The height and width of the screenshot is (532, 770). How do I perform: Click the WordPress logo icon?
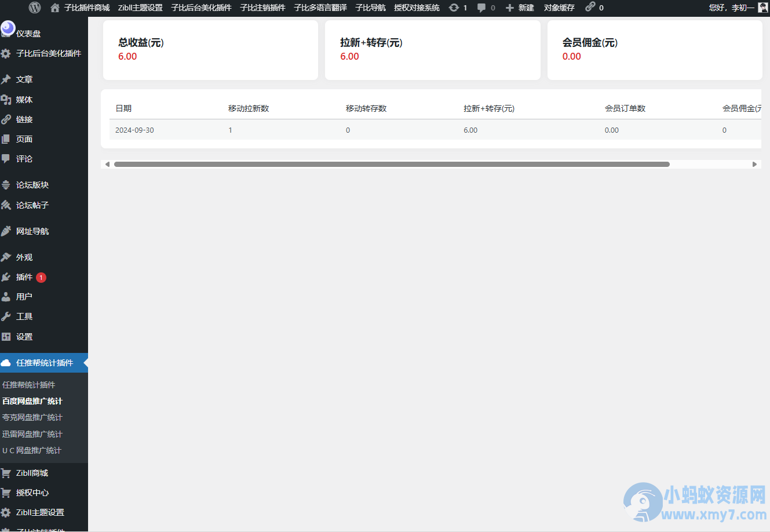tap(35, 8)
